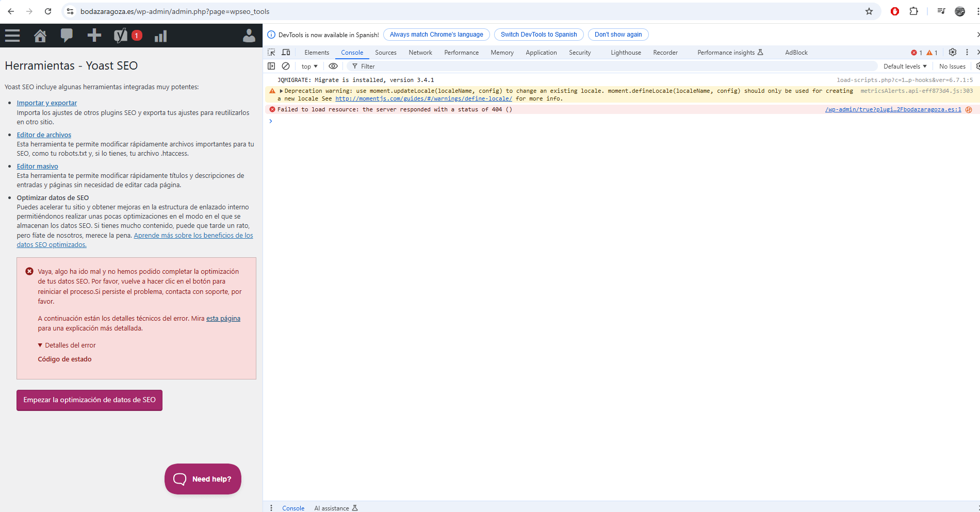
Task: Open the Lighthouse tab
Action: tap(626, 53)
